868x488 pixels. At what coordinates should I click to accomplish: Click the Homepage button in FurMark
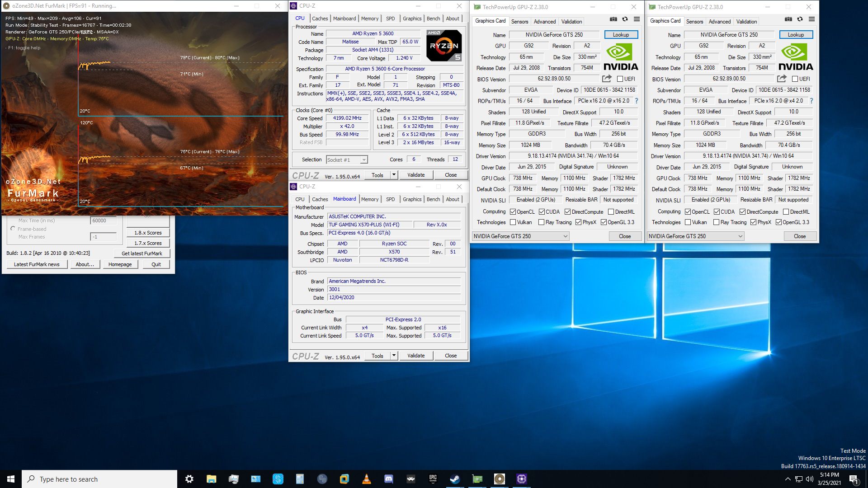pyautogui.click(x=120, y=264)
